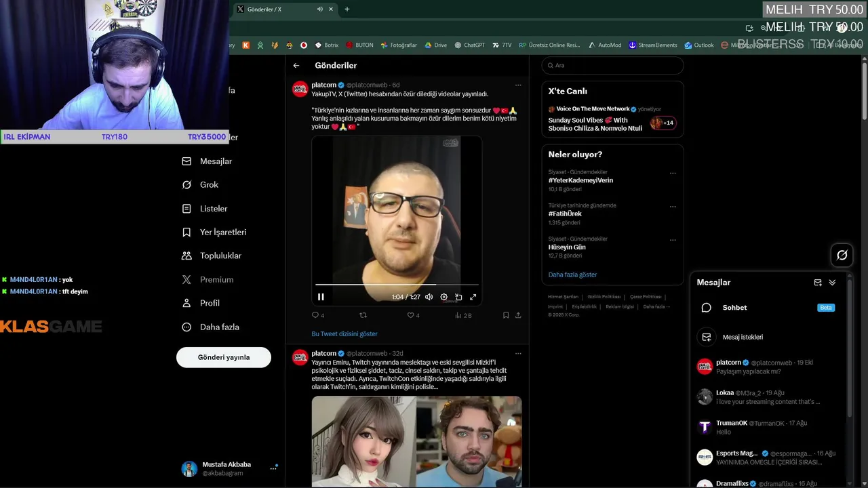Open Hizmet Şartları footer link

click(564, 297)
